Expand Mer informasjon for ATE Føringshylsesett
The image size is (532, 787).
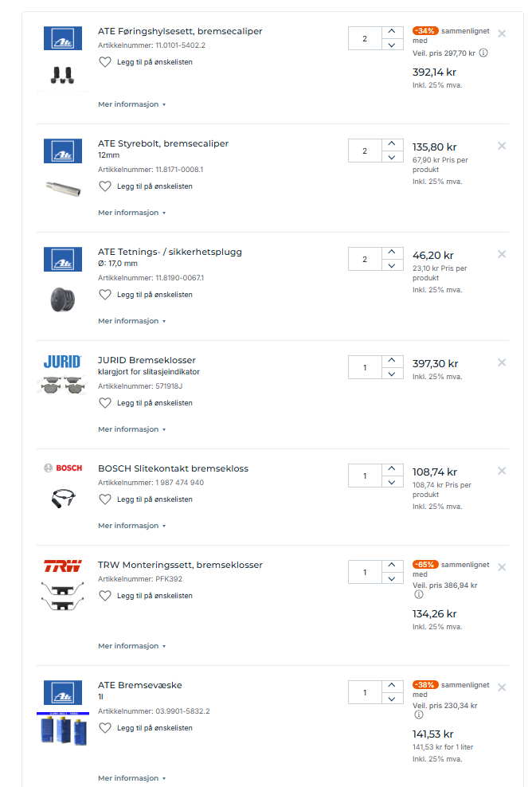(x=131, y=104)
